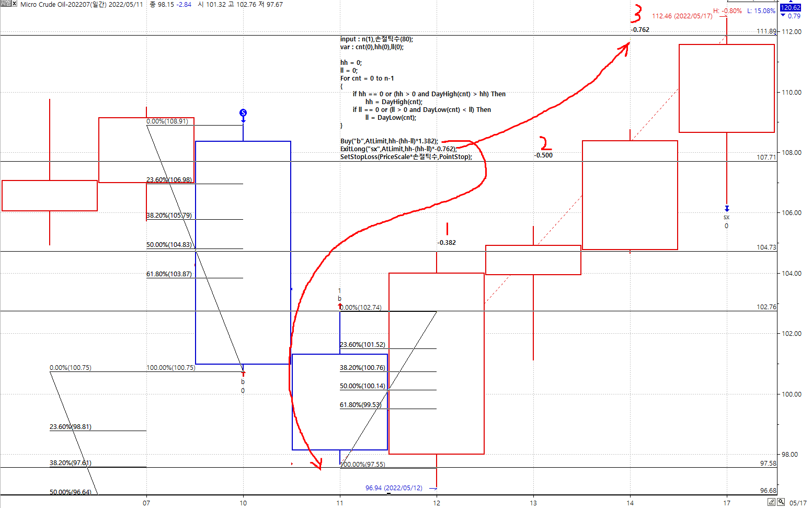Click the red b buy arrow near 100.75
812x508 pixels.
[243, 374]
